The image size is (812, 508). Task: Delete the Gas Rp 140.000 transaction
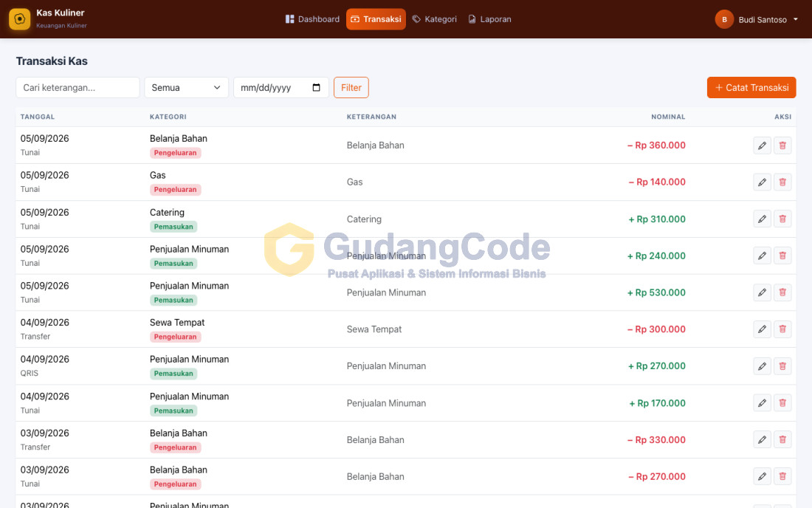782,182
